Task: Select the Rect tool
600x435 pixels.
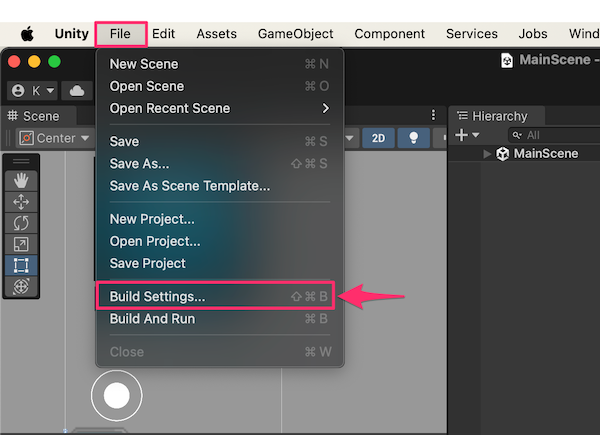Action: coord(21,265)
